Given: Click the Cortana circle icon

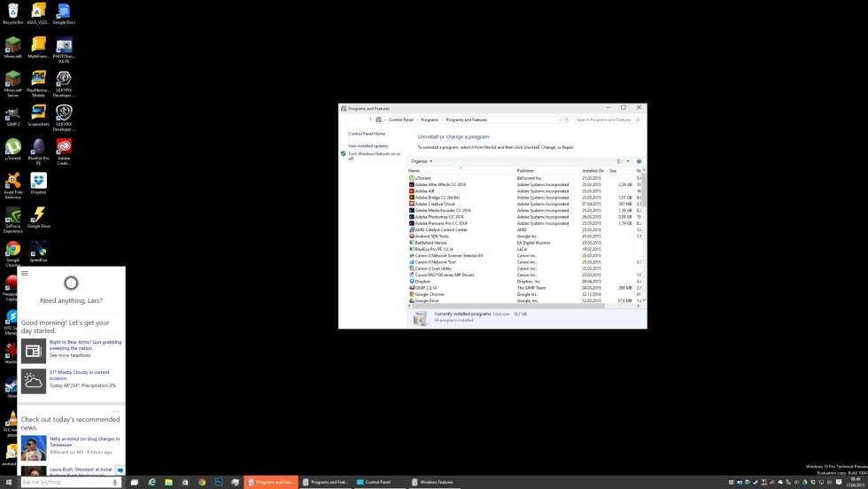Looking at the screenshot, I should click(71, 283).
